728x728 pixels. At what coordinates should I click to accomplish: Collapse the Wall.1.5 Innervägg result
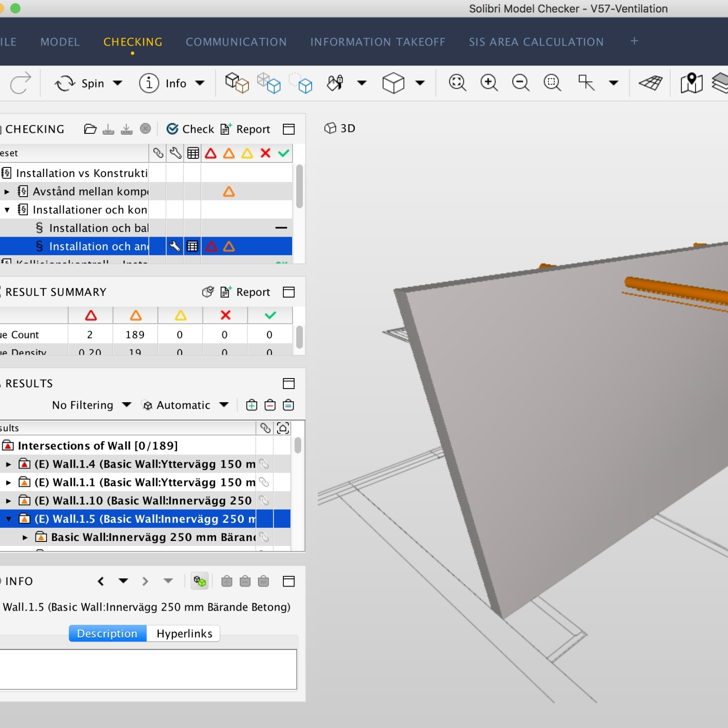[x=8, y=519]
